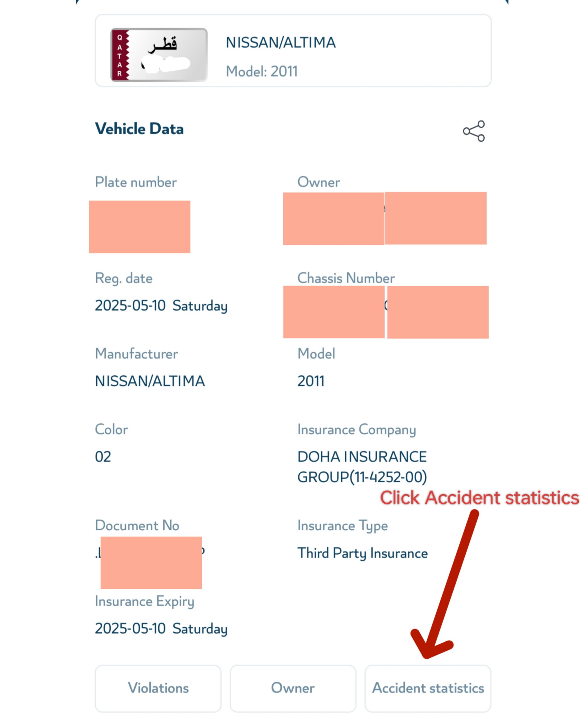The height and width of the screenshot is (728, 583).
Task: Select the Manufacturer value NISSAN/ALTIMA
Action: 150,381
